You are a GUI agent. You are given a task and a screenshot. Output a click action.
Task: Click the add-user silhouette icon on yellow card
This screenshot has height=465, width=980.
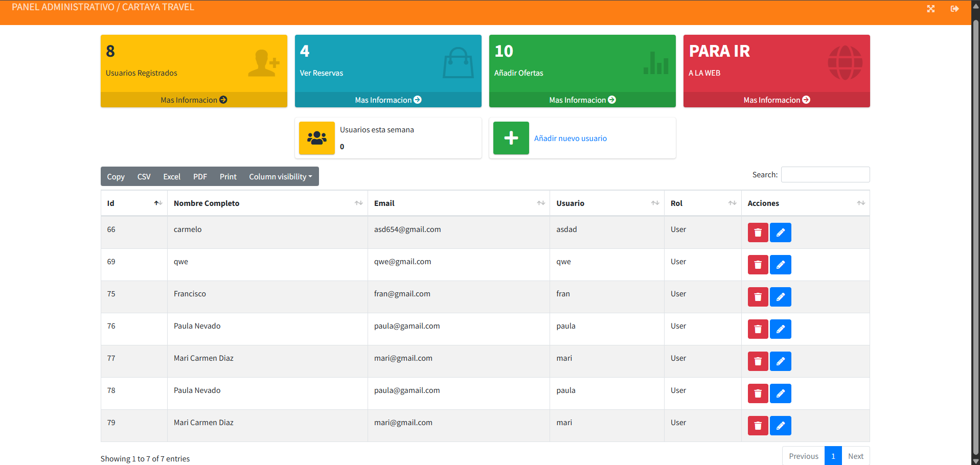[x=264, y=63]
